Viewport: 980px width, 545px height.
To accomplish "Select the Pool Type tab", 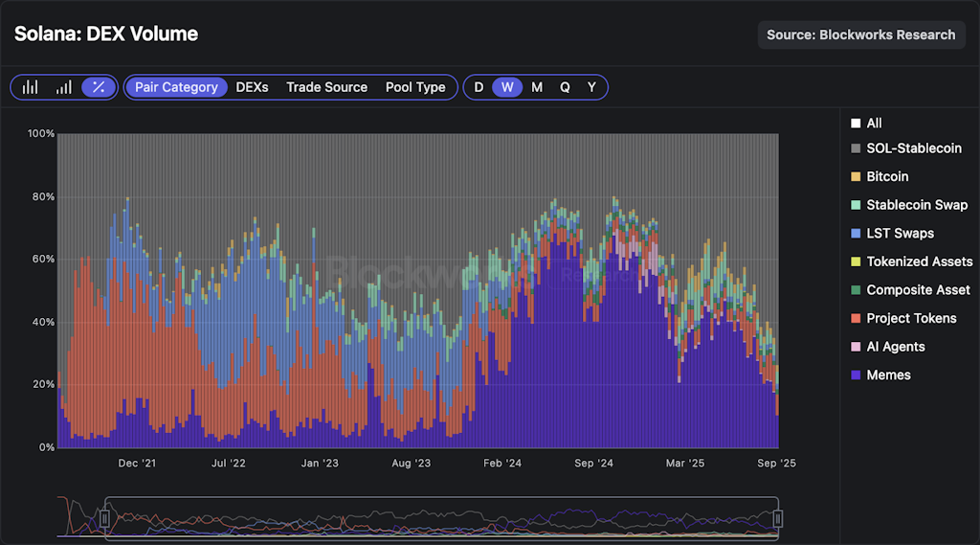I will tap(415, 87).
